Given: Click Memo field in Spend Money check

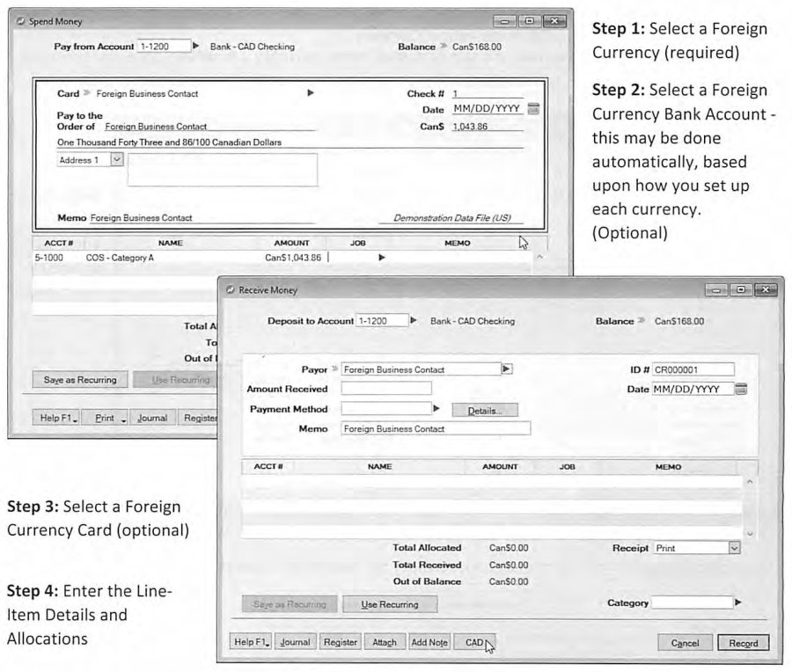Looking at the screenshot, I should [x=202, y=217].
